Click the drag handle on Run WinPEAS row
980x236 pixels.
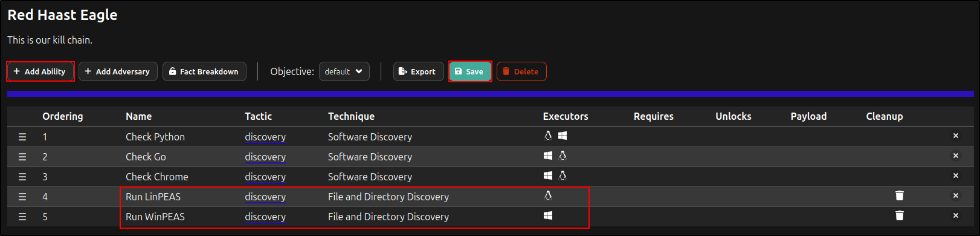click(x=22, y=217)
